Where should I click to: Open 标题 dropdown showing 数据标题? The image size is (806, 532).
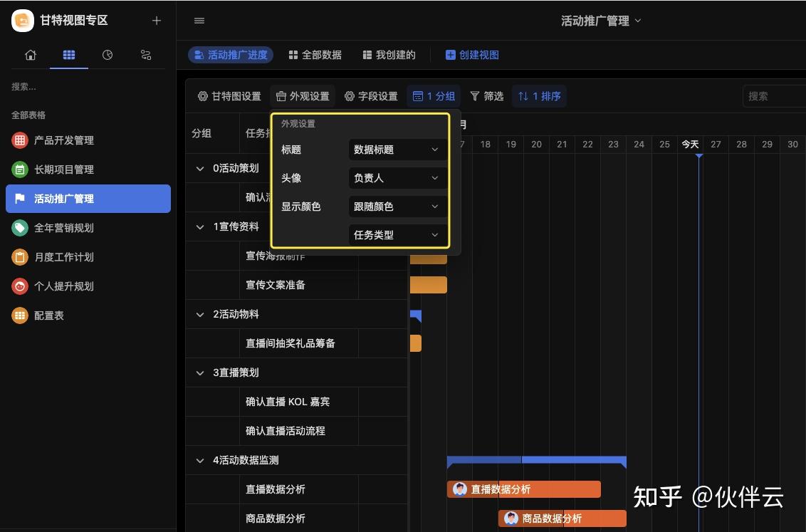tap(397, 150)
